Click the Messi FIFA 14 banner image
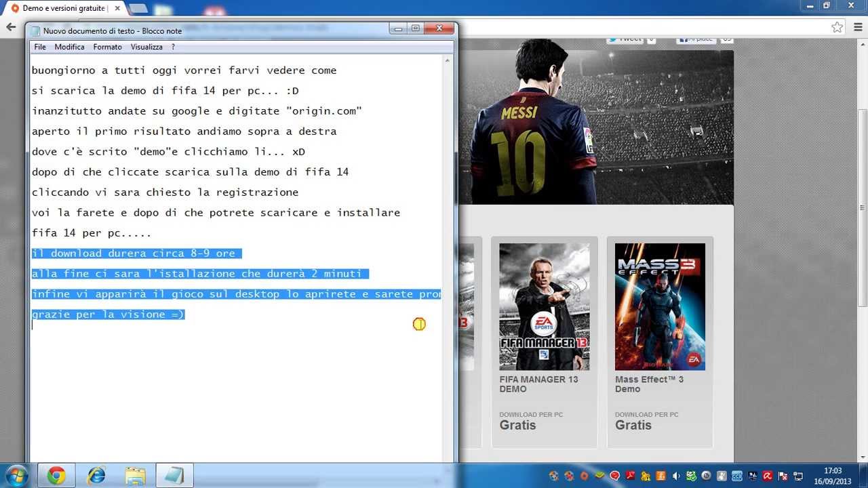The width and height of the screenshot is (868, 488). 595,127
